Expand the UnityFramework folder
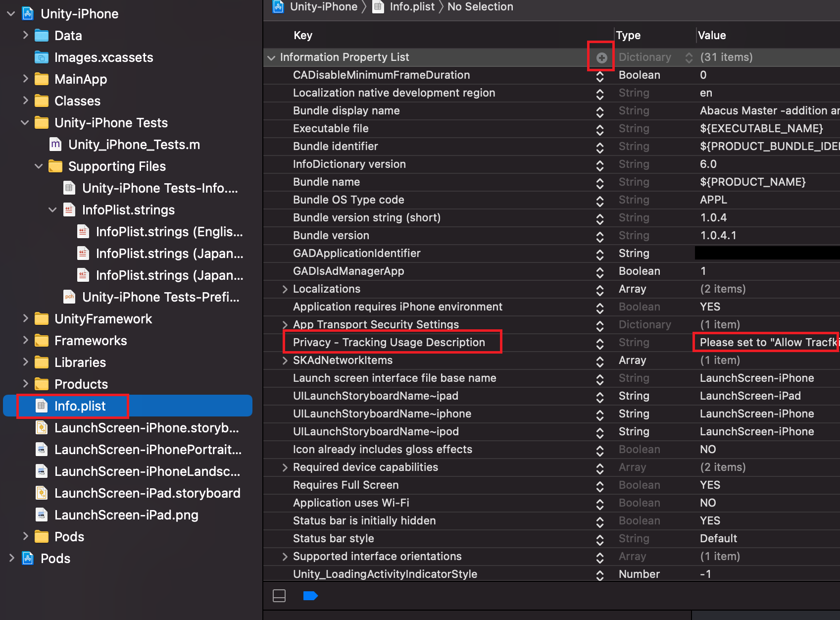The image size is (840, 620). [25, 319]
